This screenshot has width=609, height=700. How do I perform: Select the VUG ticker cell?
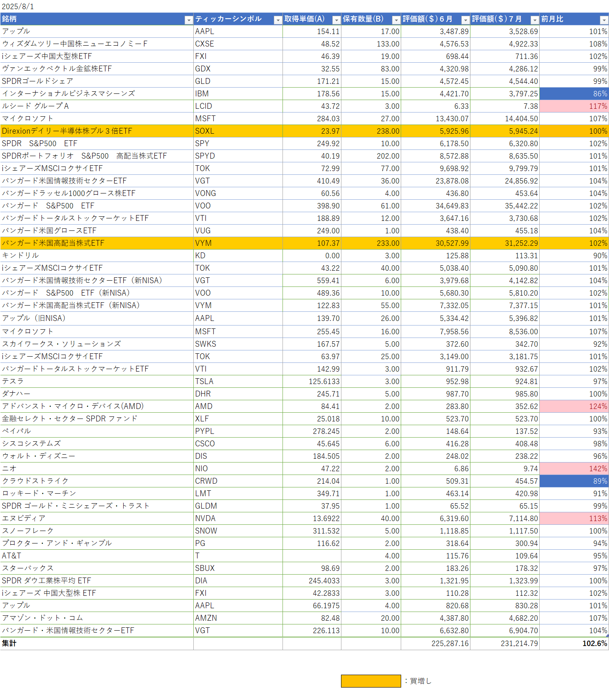(x=238, y=231)
